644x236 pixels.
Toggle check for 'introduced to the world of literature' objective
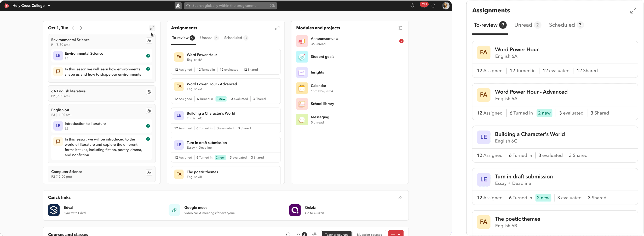pos(148,139)
